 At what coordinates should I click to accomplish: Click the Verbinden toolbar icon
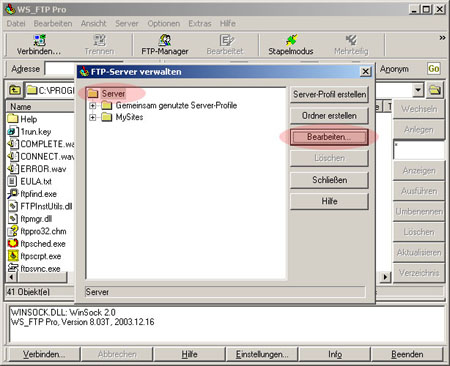pyautogui.click(x=39, y=40)
